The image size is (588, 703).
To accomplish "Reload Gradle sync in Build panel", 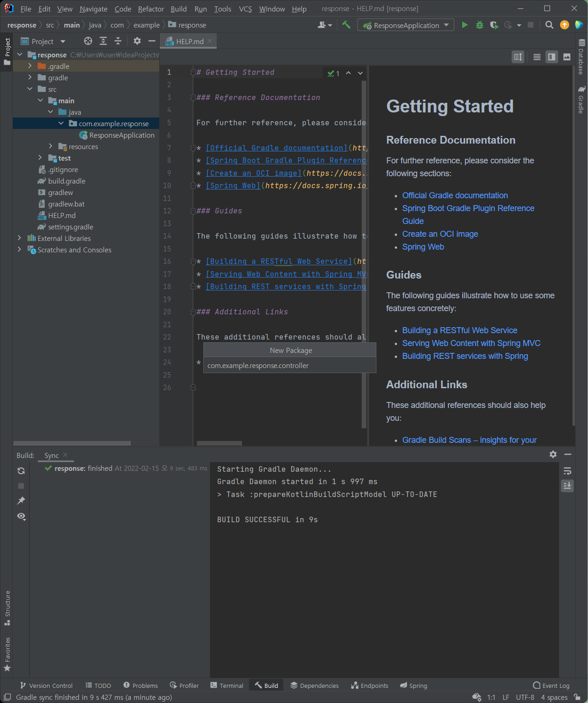I will point(21,471).
